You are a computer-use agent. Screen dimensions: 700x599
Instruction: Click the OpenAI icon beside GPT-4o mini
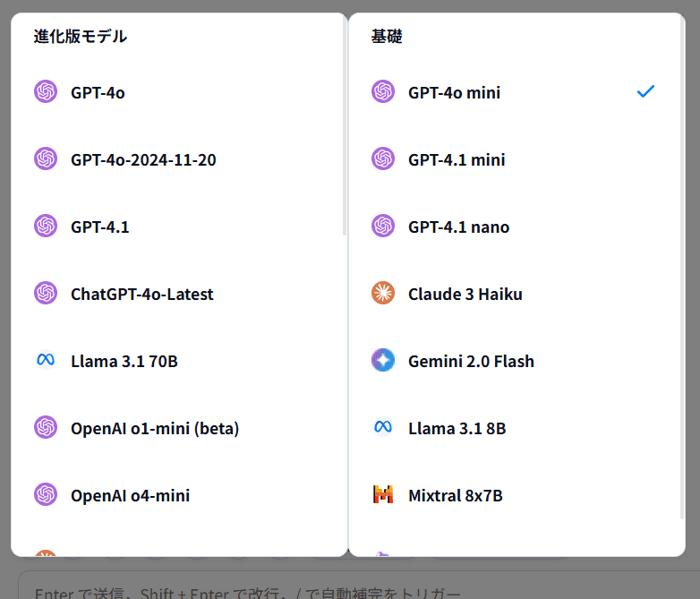pyautogui.click(x=383, y=91)
